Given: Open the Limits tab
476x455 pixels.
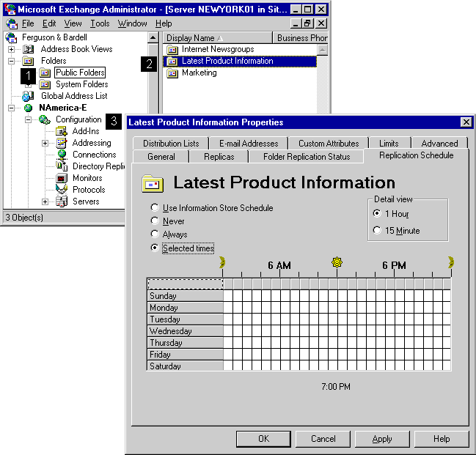Looking at the screenshot, I should (389, 143).
